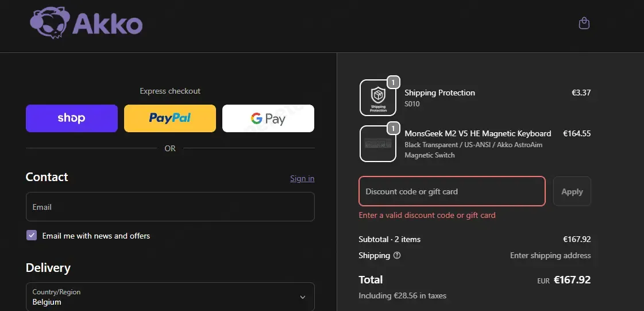Click the Black Transparent / US-ANSI variant text
The height and width of the screenshot is (311, 644).
tap(473, 150)
